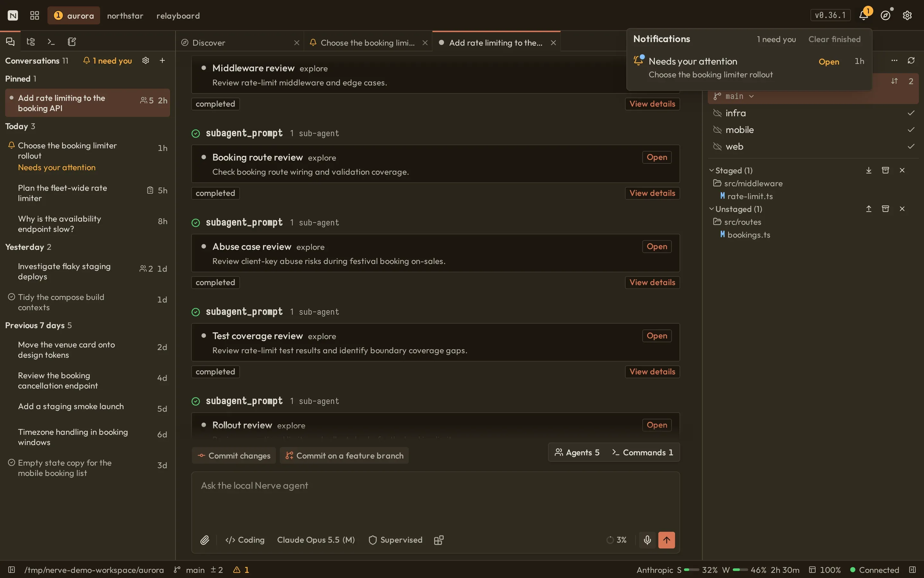
Task: Start voice input with microphone icon
Action: tap(647, 540)
